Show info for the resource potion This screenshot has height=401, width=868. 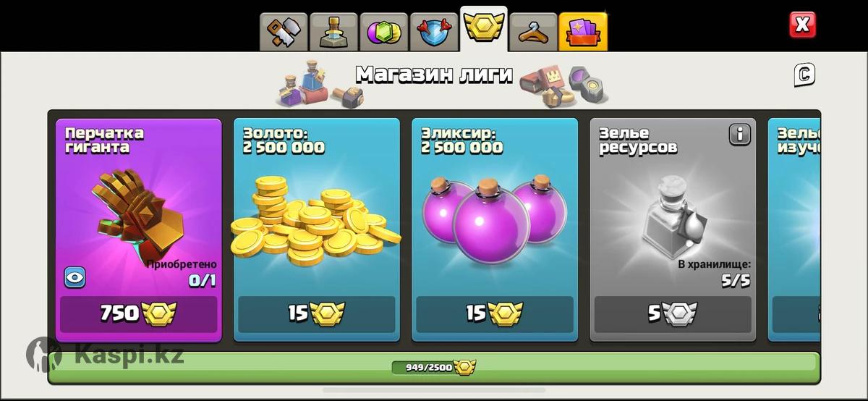point(739,134)
